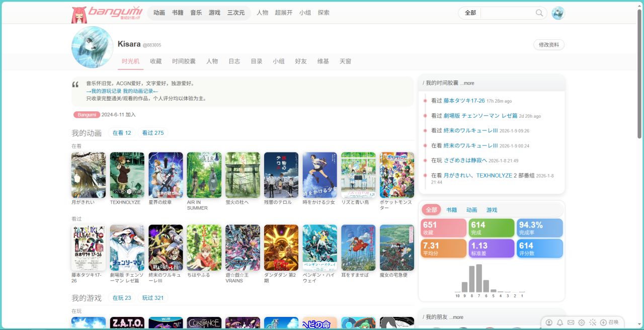Open Z.A.T.O. game cover
The image size is (644, 330).
point(127,323)
